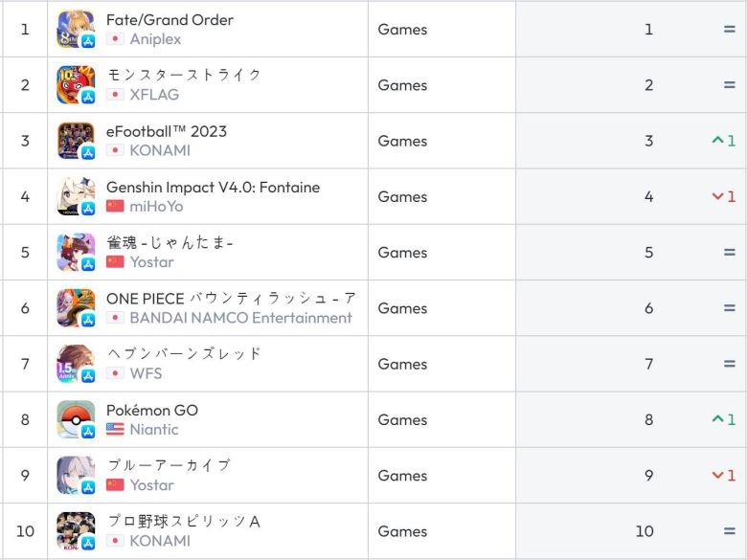Click the rank 9 Yostar app icon
Image resolution: width=747 pixels, height=560 pixels.
tap(76, 475)
